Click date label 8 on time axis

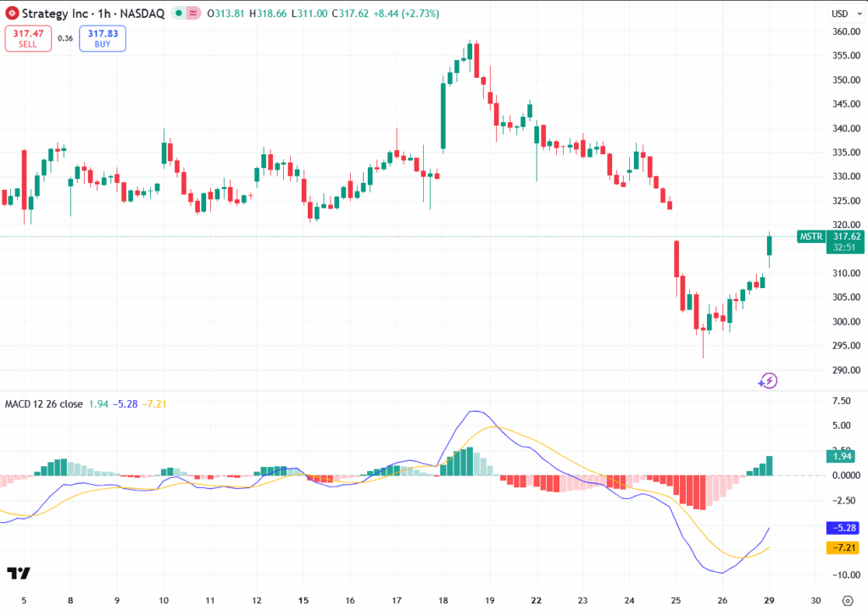[70, 601]
